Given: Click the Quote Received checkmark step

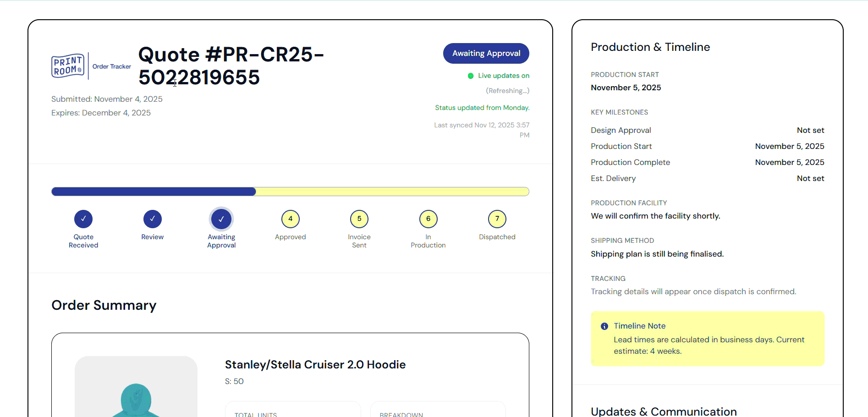Looking at the screenshot, I should 83,219.
